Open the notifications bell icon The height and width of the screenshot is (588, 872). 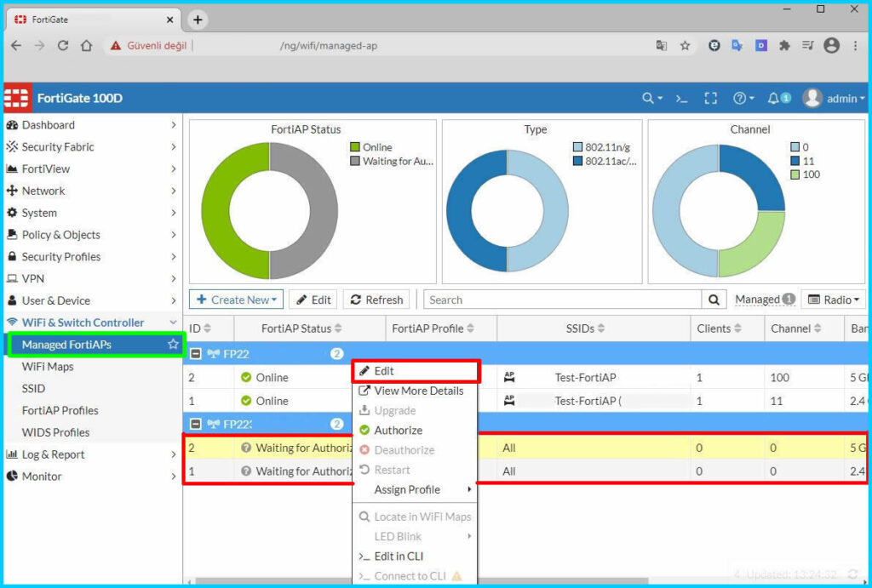[778, 99]
